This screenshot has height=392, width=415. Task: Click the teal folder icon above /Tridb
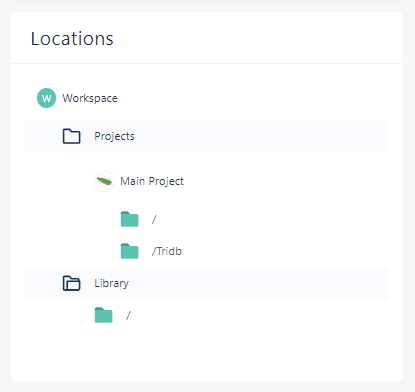point(129,219)
